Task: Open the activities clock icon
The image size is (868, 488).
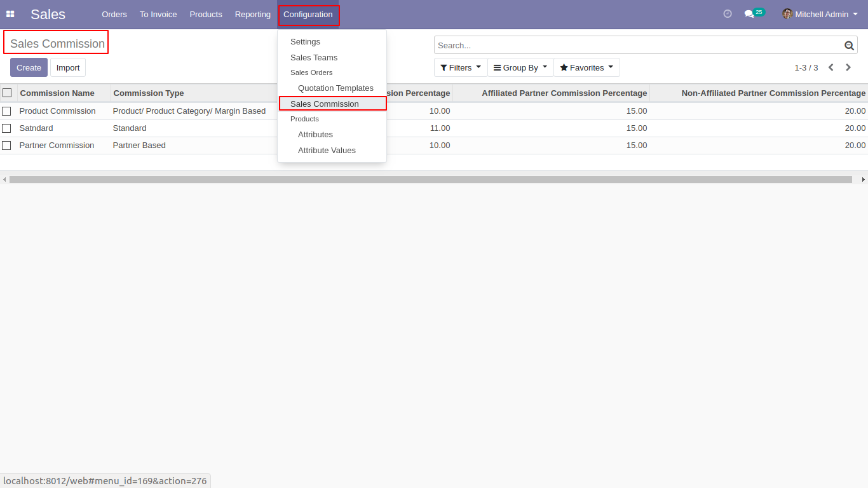Action: (728, 14)
